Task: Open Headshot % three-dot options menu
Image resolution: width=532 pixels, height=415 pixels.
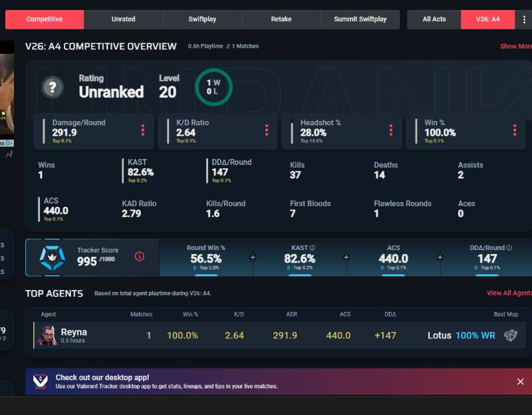Action: coord(391,130)
